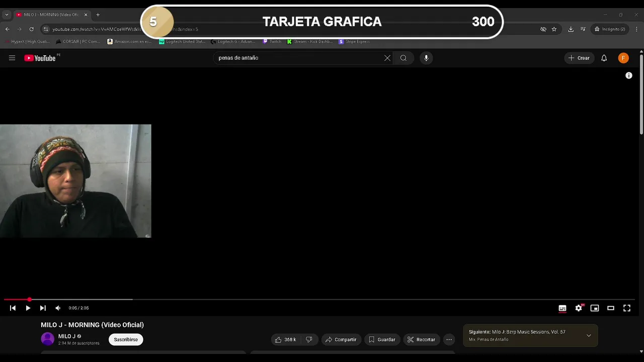Screen dimensions: 644x362
Task: Open the HyperX bookmark
Action: tap(27, 42)
